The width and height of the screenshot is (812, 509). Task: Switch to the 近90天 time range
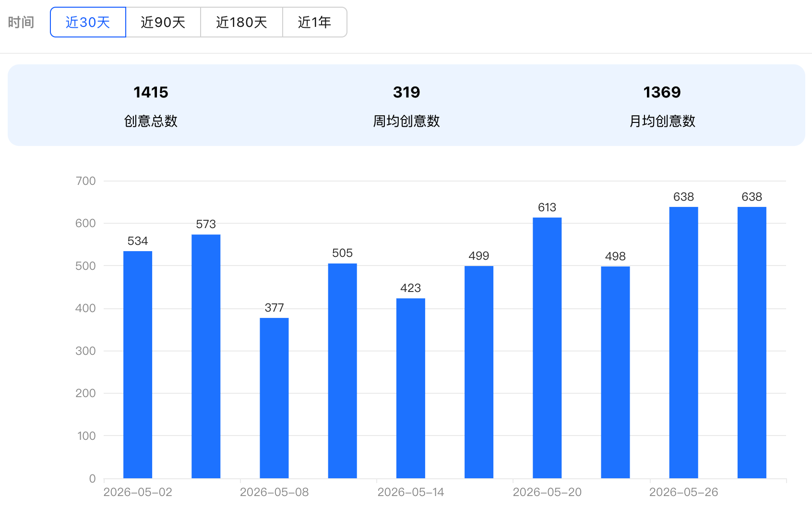click(x=163, y=22)
